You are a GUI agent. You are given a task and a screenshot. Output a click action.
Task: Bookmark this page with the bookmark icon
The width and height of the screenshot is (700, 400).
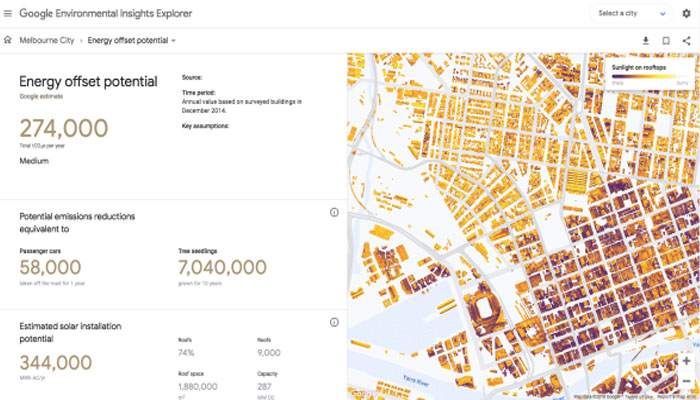click(x=665, y=41)
